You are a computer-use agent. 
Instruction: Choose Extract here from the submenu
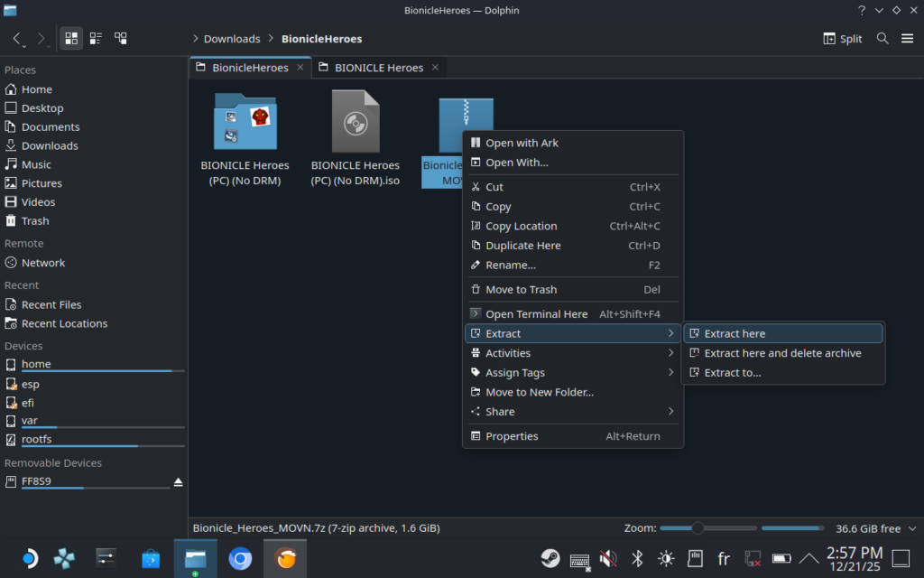pyautogui.click(x=735, y=334)
